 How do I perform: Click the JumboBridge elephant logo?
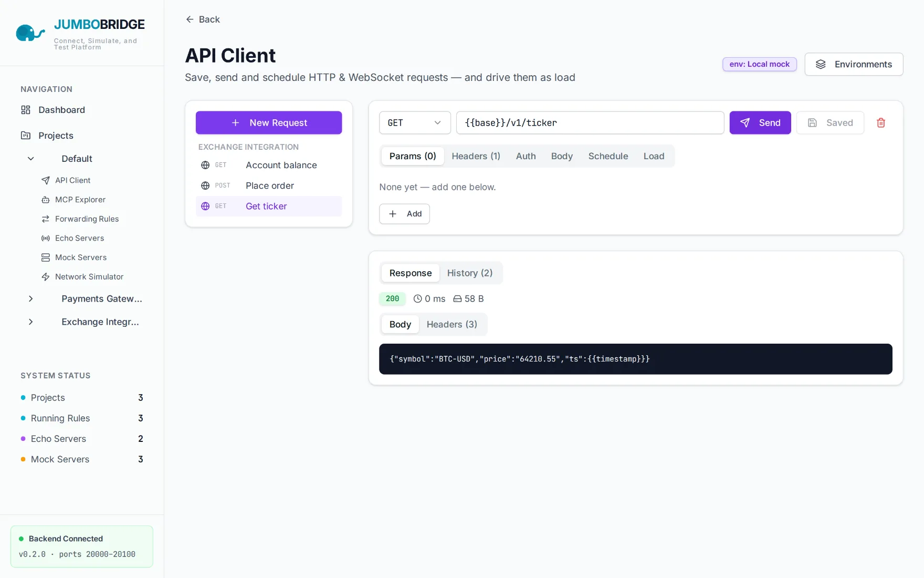[30, 33]
